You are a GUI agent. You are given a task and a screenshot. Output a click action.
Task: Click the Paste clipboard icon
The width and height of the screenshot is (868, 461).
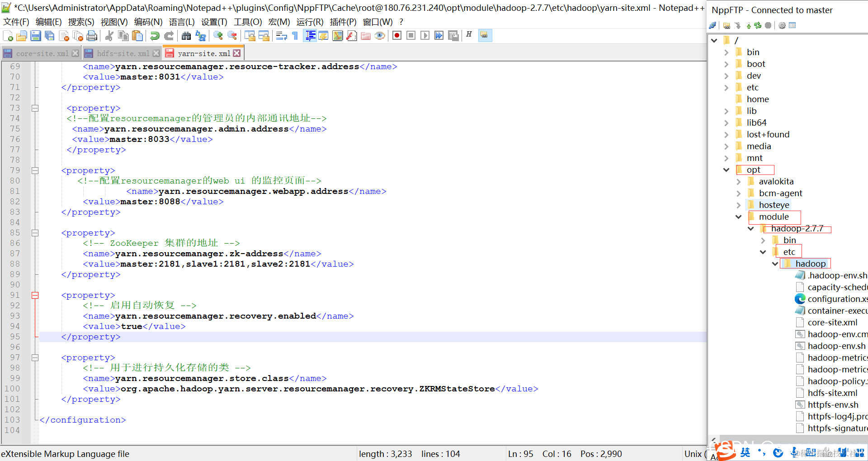[137, 36]
